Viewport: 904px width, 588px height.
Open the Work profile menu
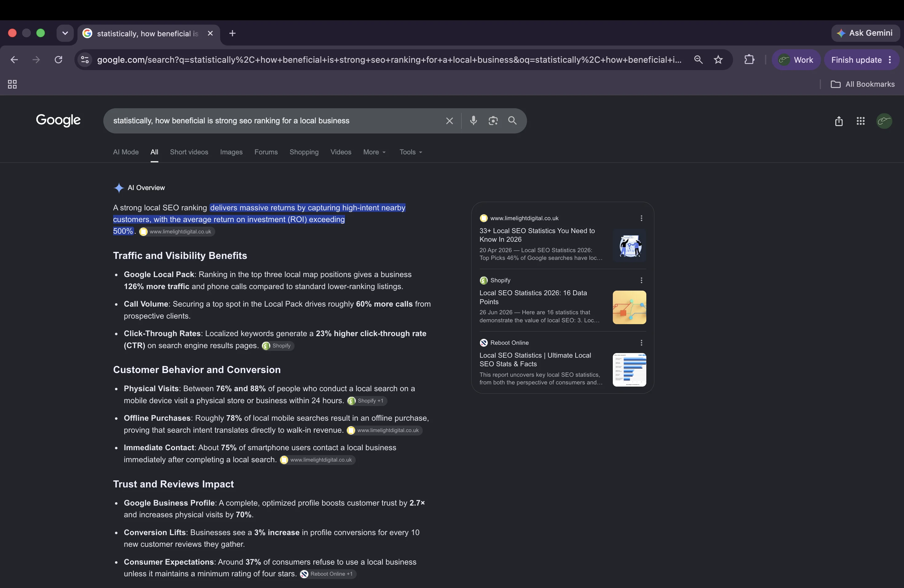[796, 60]
